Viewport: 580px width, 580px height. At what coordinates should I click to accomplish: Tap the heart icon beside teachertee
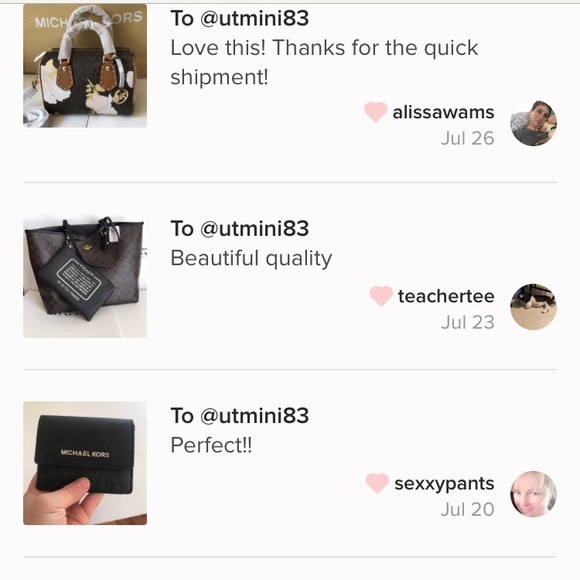381,296
